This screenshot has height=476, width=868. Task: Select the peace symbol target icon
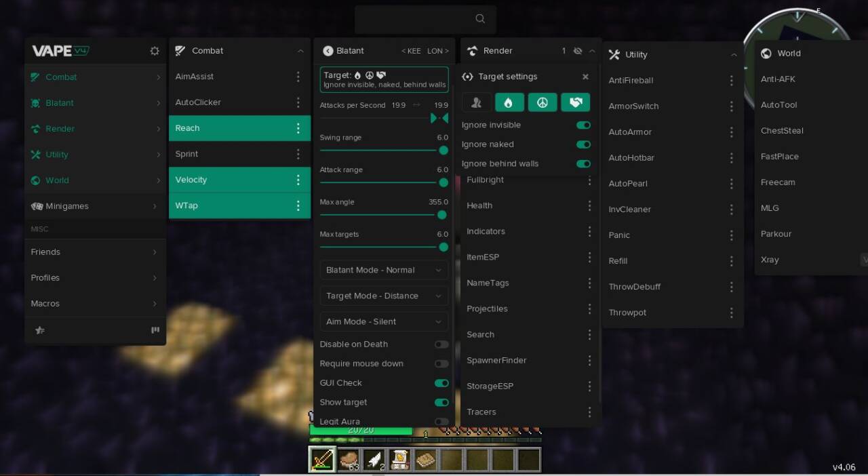click(542, 102)
